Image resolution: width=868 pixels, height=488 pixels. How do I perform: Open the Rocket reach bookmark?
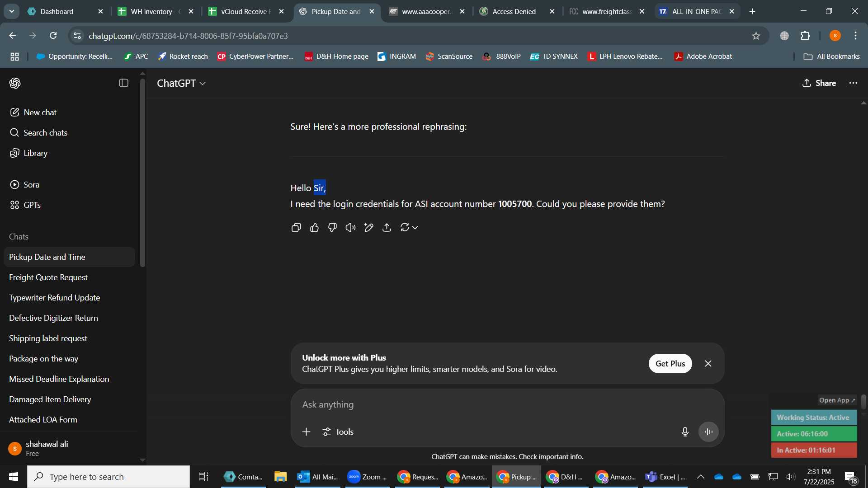coord(183,56)
